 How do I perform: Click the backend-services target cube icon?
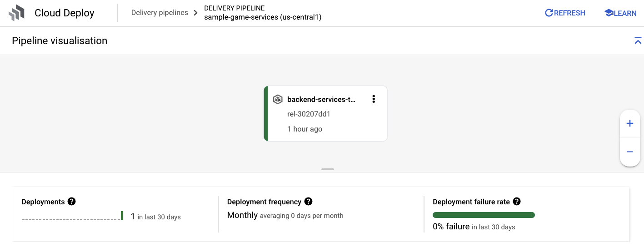[x=278, y=99]
